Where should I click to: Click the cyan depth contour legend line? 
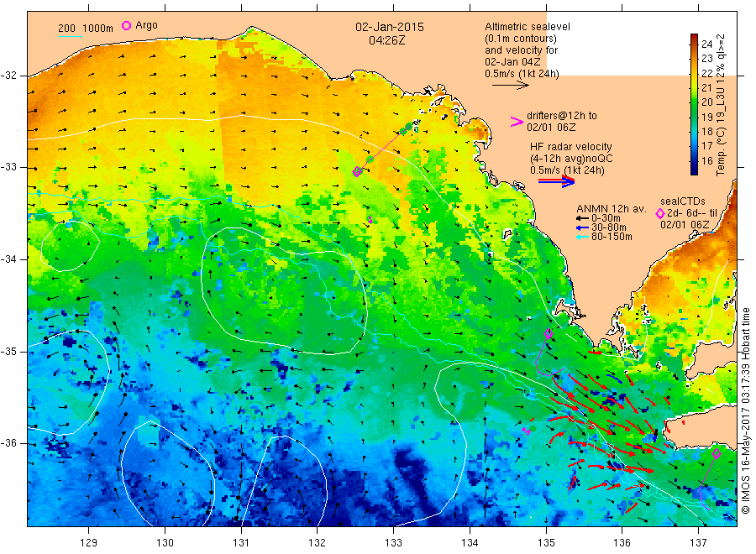point(70,36)
